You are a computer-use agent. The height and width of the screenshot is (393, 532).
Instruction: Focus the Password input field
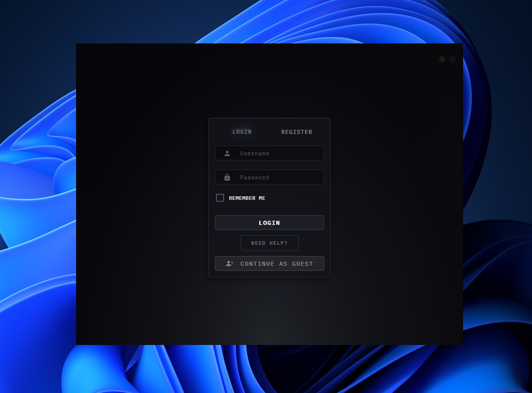pyautogui.click(x=270, y=177)
